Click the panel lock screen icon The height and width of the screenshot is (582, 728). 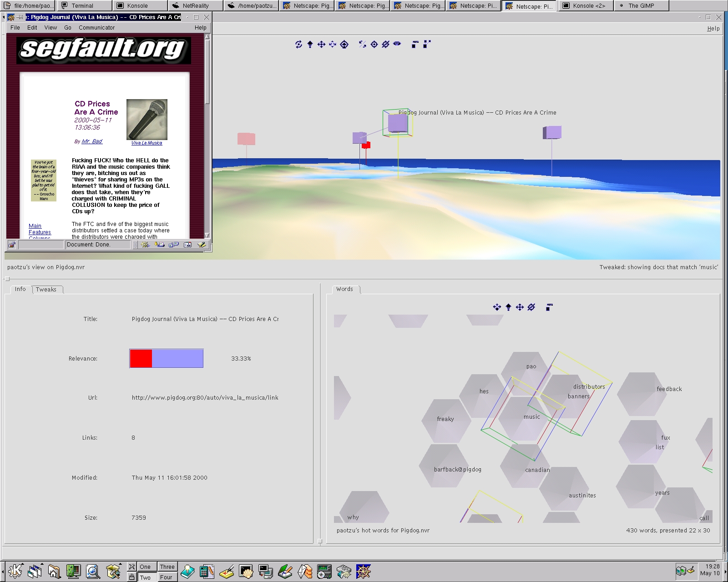(x=131, y=577)
